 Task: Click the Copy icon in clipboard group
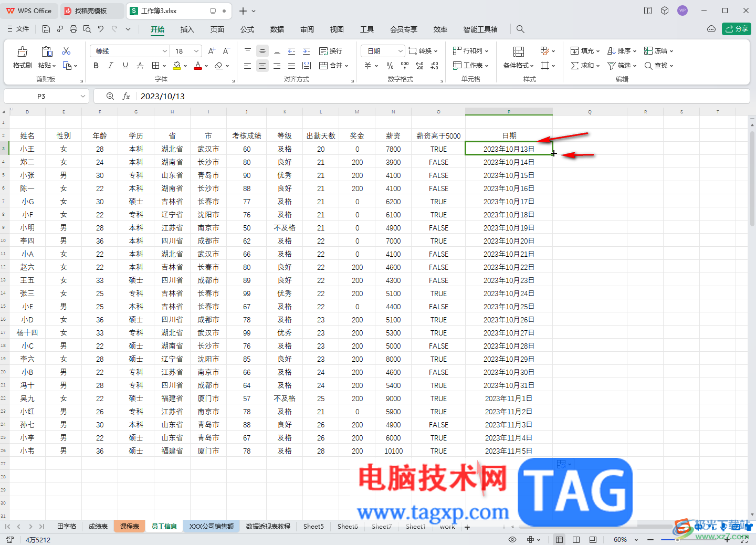(67, 66)
